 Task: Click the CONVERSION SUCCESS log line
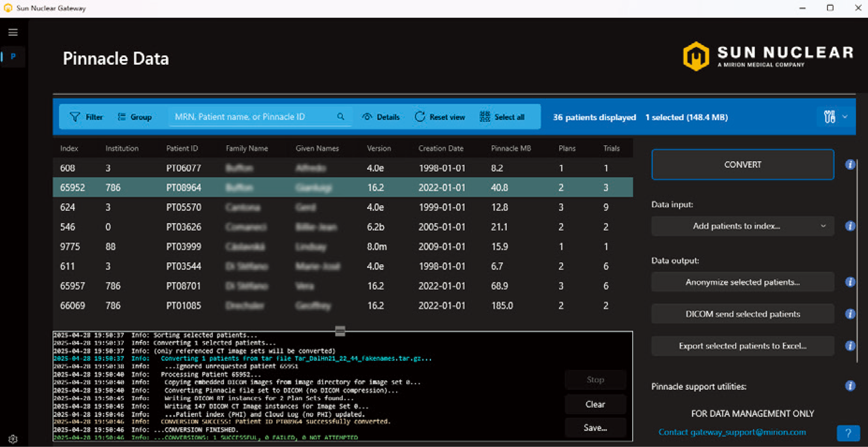(221, 421)
